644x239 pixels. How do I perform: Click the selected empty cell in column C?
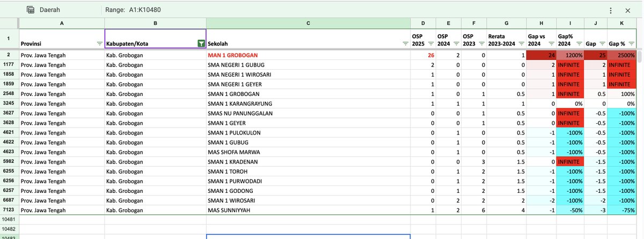coord(308,236)
